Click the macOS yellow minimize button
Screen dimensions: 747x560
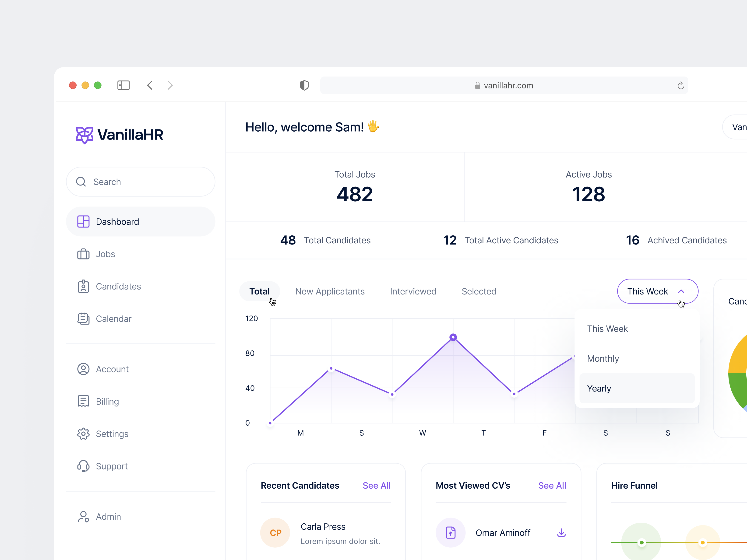85,85
